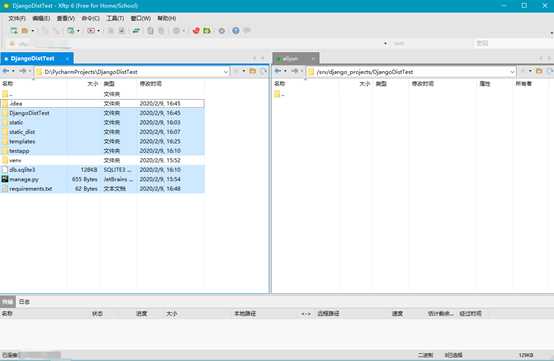Sort remote files by 属性 column header
554x361 pixels.
coord(485,84)
